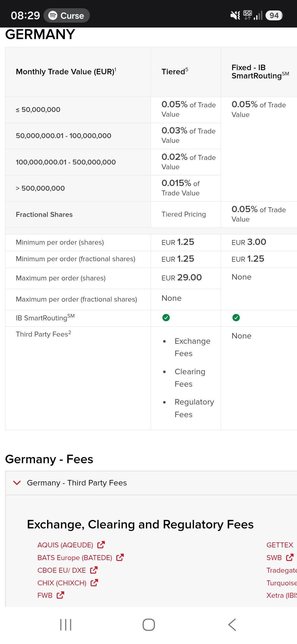Tap the muted sound status icon
The width and height of the screenshot is (297, 644).
coord(235,15)
